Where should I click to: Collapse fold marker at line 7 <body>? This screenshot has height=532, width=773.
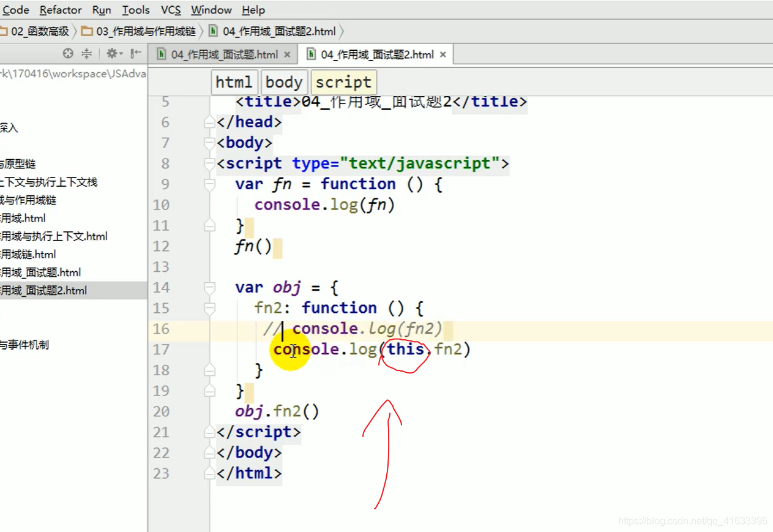tap(210, 143)
